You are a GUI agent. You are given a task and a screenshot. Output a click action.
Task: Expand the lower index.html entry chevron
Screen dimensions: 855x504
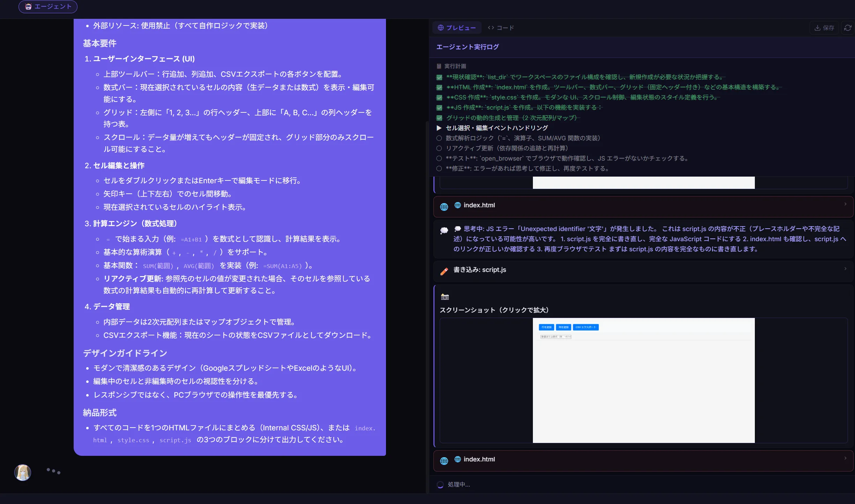tap(845, 458)
